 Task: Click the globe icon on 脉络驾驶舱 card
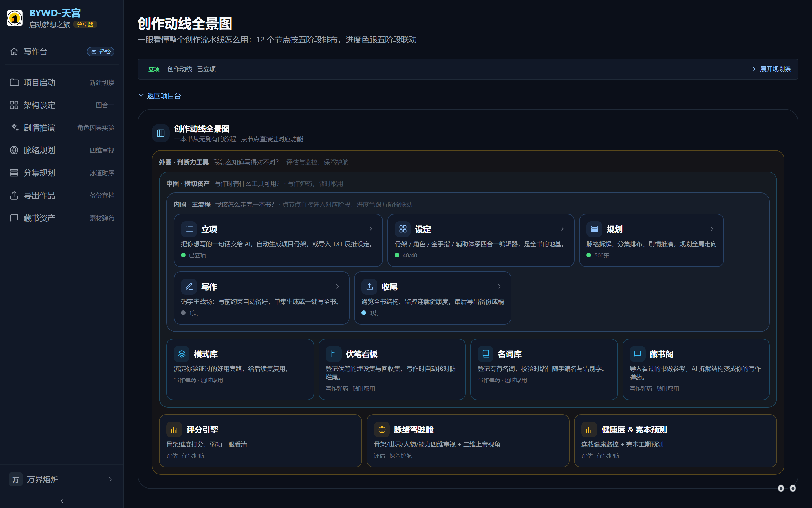382,430
